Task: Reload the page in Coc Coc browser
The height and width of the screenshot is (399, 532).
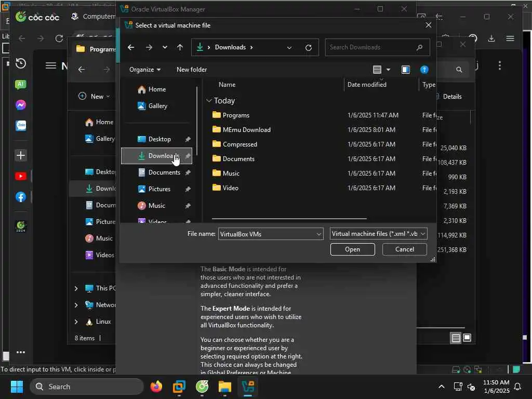Action: [x=59, y=38]
